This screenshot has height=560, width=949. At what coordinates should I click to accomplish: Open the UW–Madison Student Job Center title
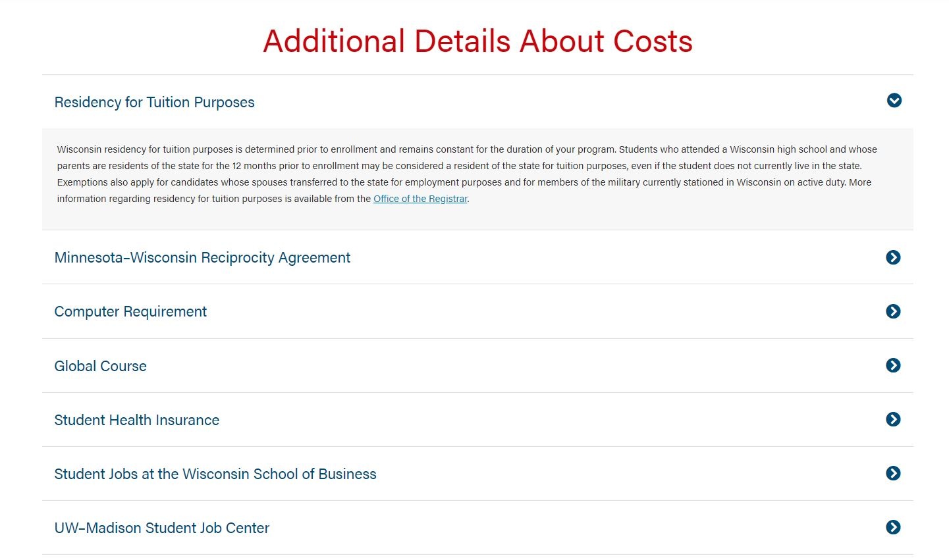pos(161,528)
